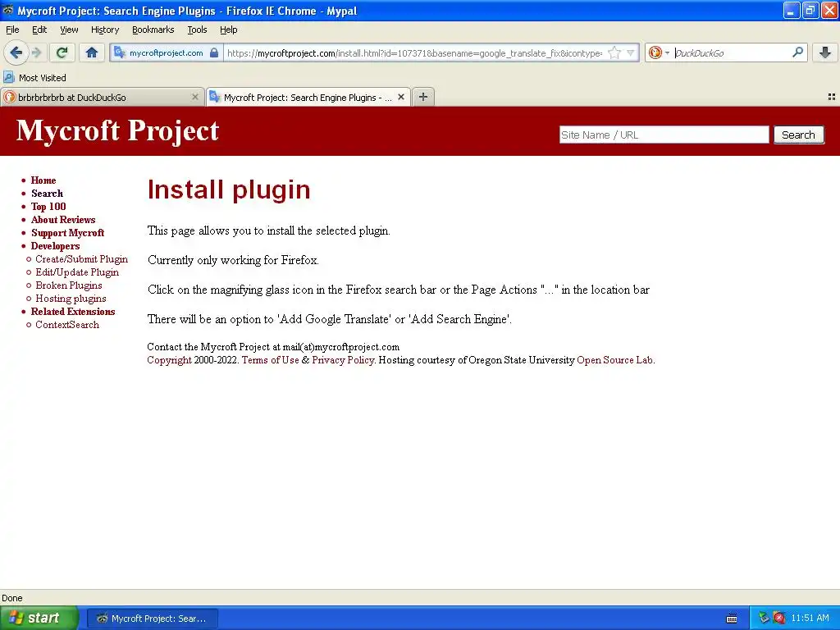
Task: Click the tab groups icon at right of tab bar
Action: (x=832, y=97)
